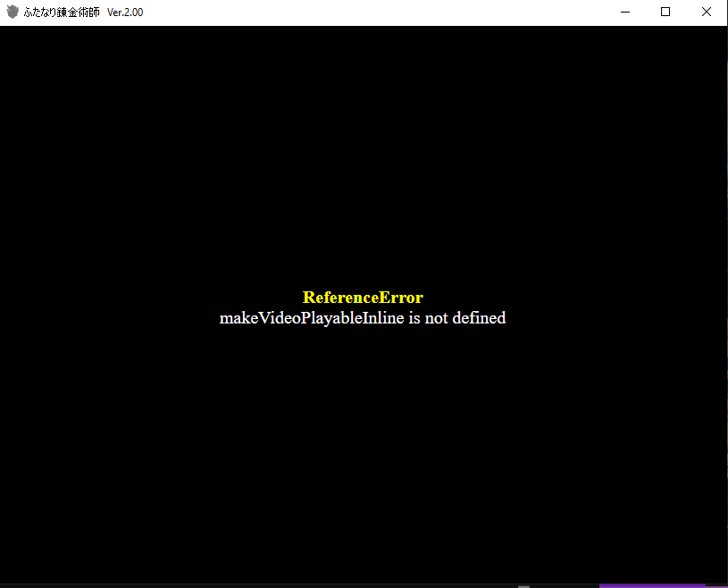Click the Japanese game title text

[62, 13]
